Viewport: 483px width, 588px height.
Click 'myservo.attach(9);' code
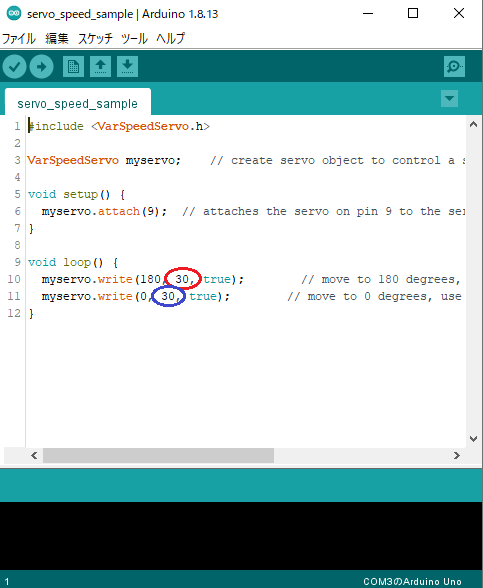tap(104, 212)
